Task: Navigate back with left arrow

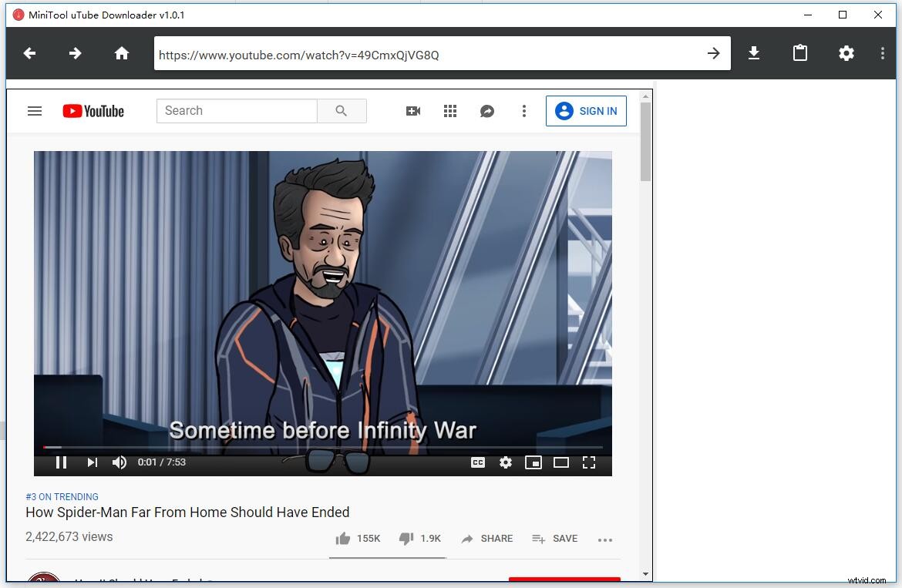Action: pyautogui.click(x=30, y=53)
